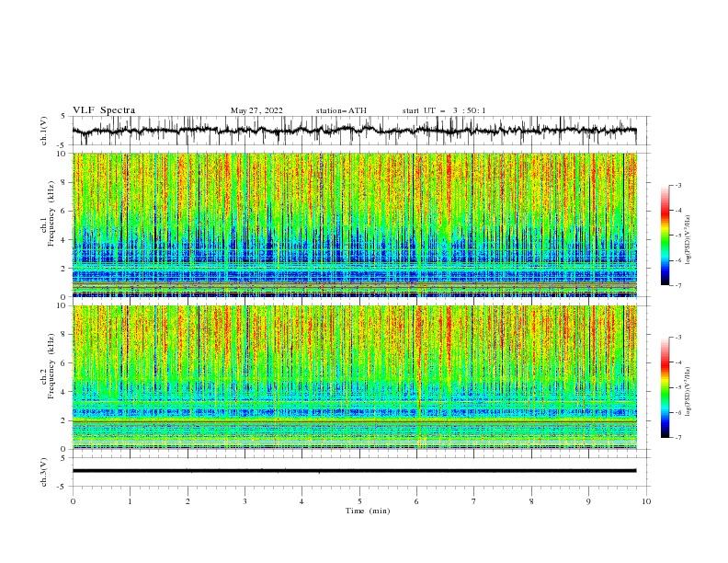Select the date text "May 27, 2022"
Screen dimensions: 728x563
click(256, 110)
